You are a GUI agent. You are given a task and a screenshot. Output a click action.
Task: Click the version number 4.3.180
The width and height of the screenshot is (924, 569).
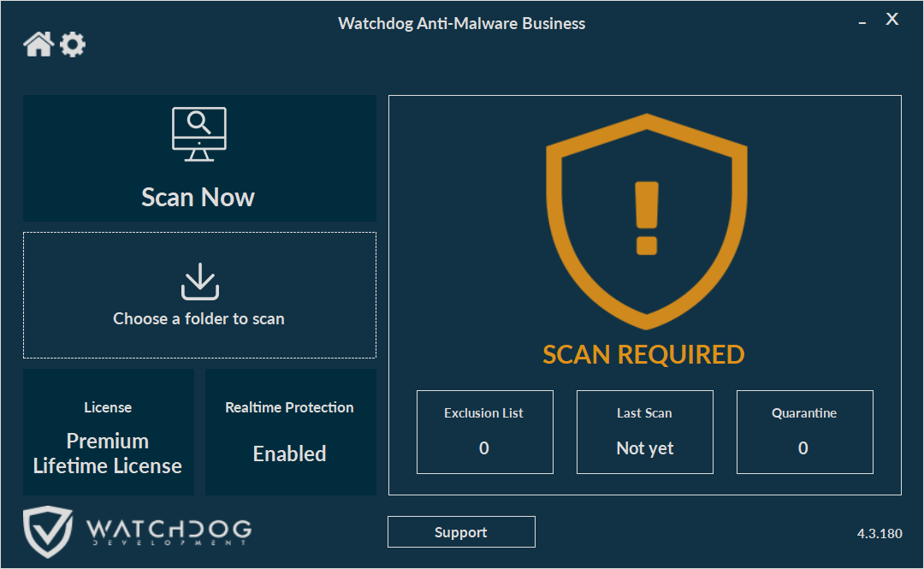click(880, 534)
